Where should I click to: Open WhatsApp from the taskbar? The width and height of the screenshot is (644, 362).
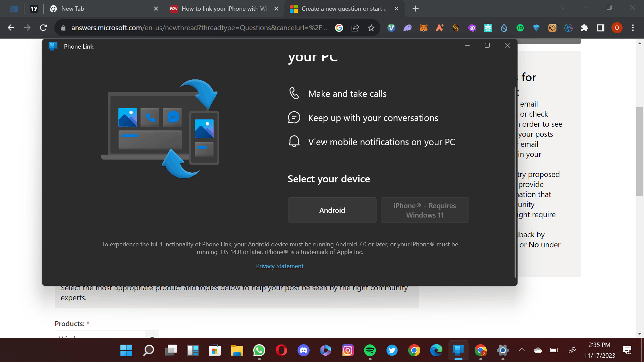[x=259, y=351]
